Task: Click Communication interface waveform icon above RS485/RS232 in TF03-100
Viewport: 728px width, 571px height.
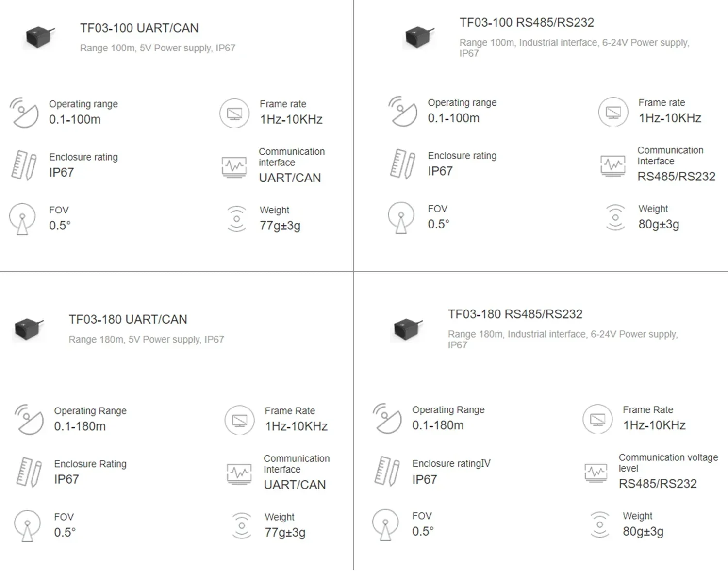Action: tap(613, 165)
